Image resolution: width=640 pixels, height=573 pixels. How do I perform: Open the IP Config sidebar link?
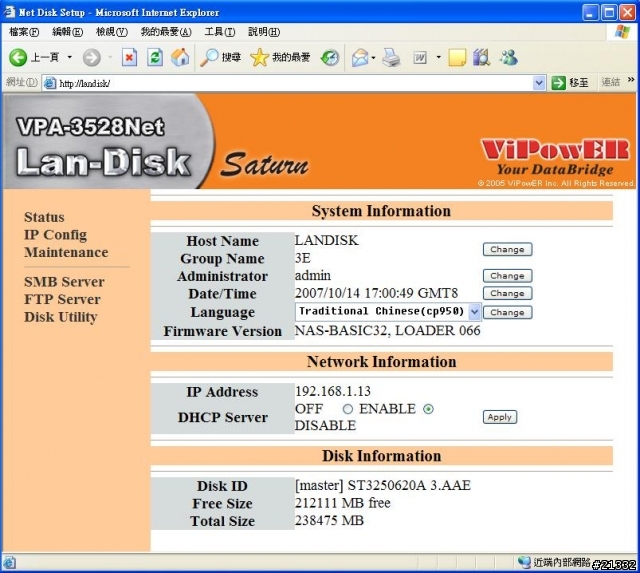56,235
